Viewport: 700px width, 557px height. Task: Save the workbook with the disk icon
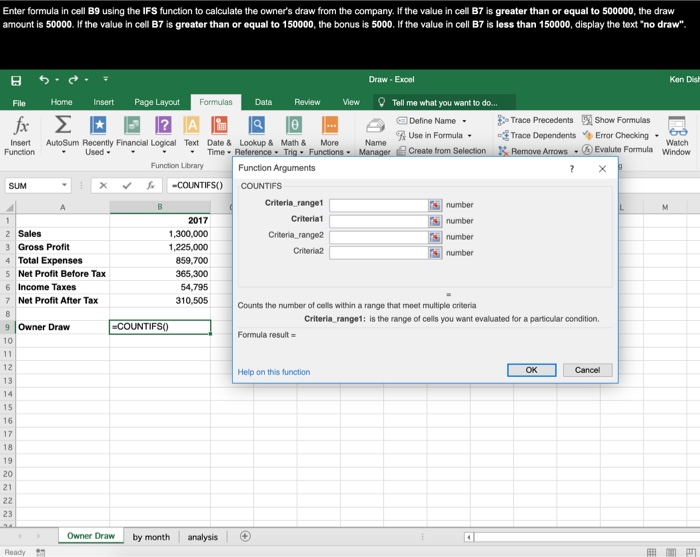[x=16, y=80]
